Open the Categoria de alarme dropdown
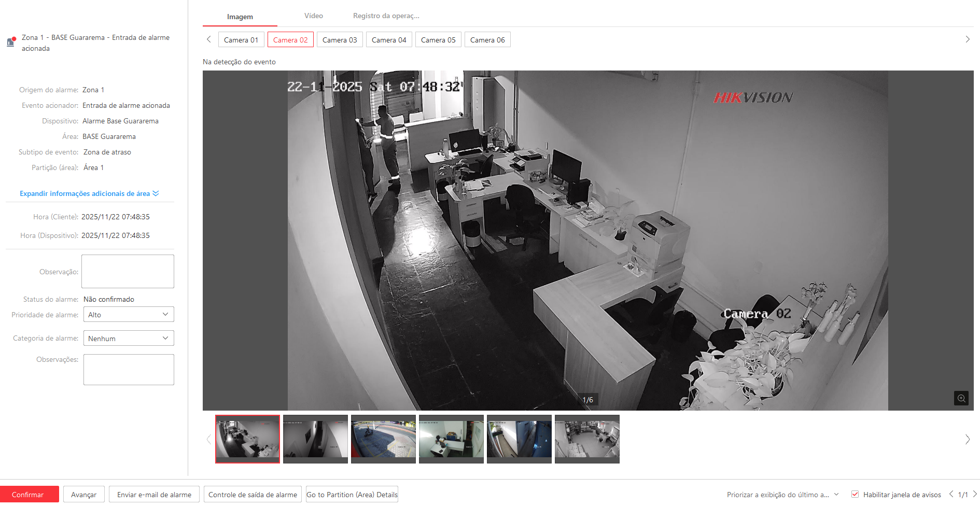This screenshot has width=980, height=506. (128, 339)
